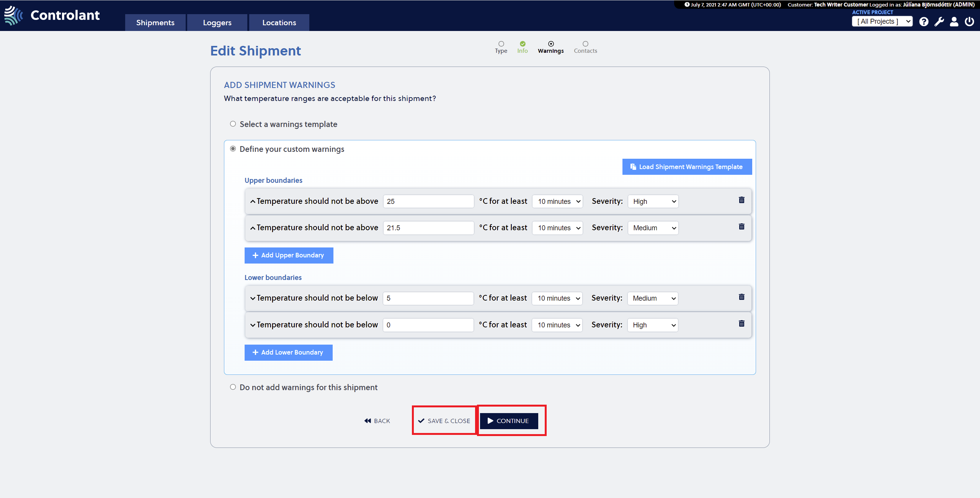The width and height of the screenshot is (980, 498).
Task: Open duration dropdown for the 5°C row
Action: click(557, 298)
